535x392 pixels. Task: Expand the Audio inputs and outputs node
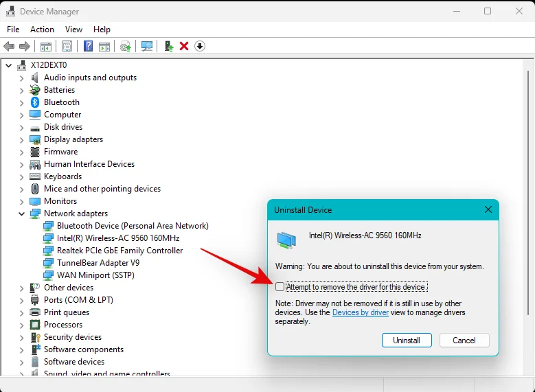[21, 78]
